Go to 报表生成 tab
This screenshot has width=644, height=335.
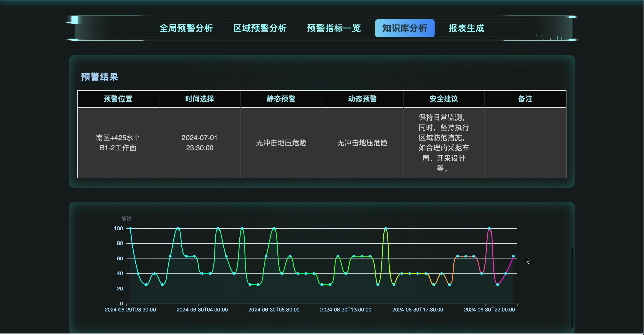pos(466,28)
